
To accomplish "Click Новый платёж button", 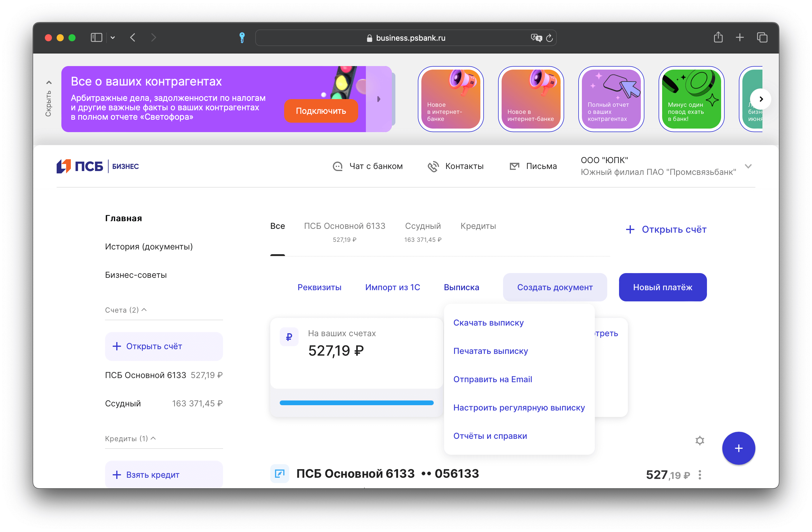I will 663,287.
